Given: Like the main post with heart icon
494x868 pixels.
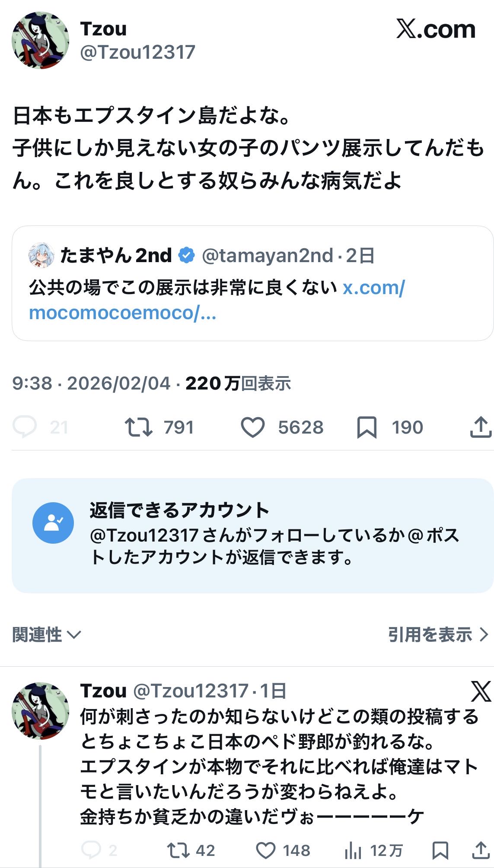Looking at the screenshot, I should (x=252, y=427).
